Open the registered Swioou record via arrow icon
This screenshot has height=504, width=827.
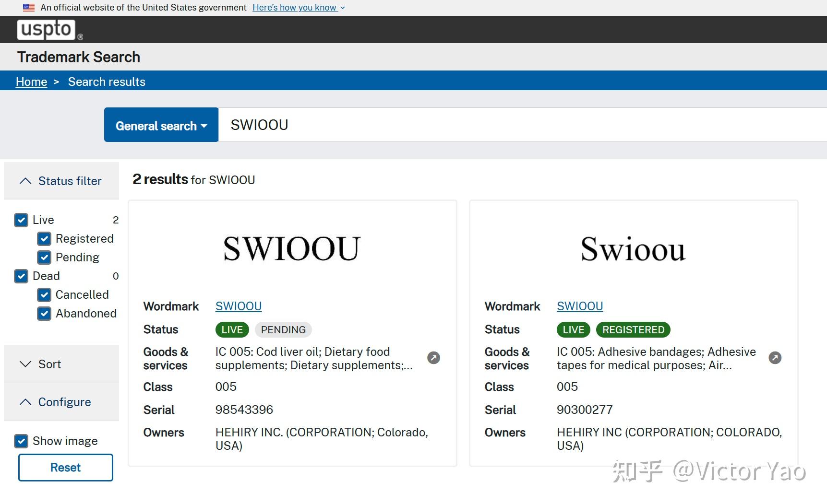click(x=776, y=357)
